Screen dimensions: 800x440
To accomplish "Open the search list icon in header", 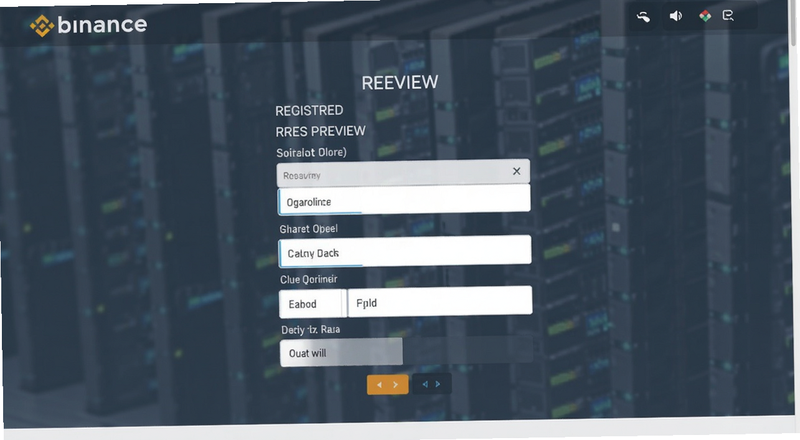I will pyautogui.click(x=728, y=16).
